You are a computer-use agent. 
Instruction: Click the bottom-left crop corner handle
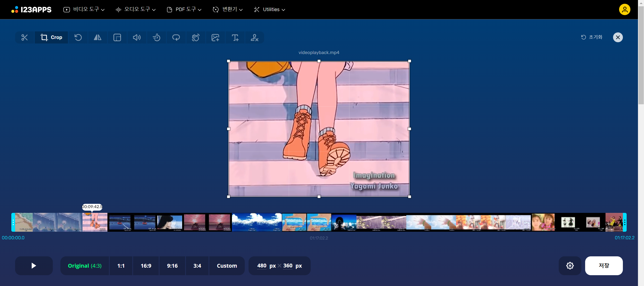click(x=228, y=197)
